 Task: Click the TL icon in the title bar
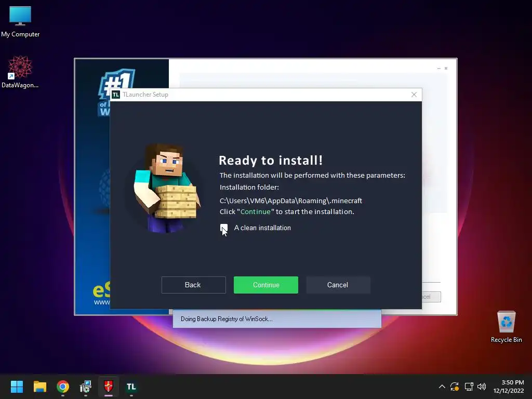(116, 95)
